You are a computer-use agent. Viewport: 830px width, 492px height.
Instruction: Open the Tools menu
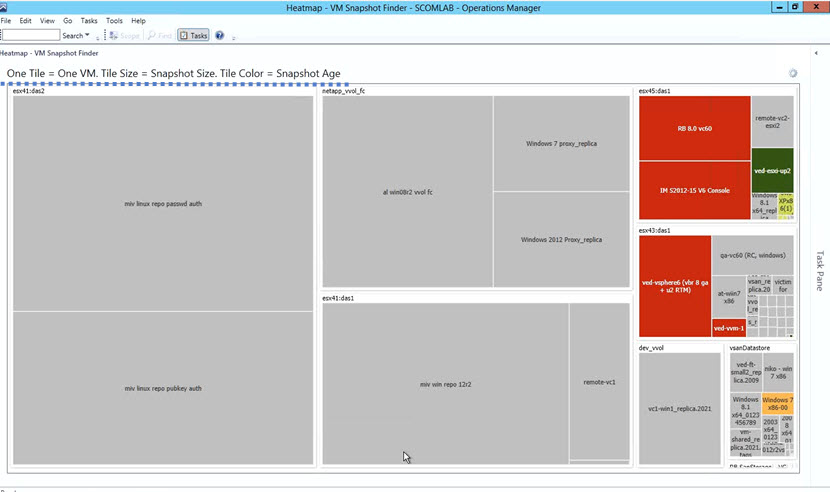click(114, 21)
